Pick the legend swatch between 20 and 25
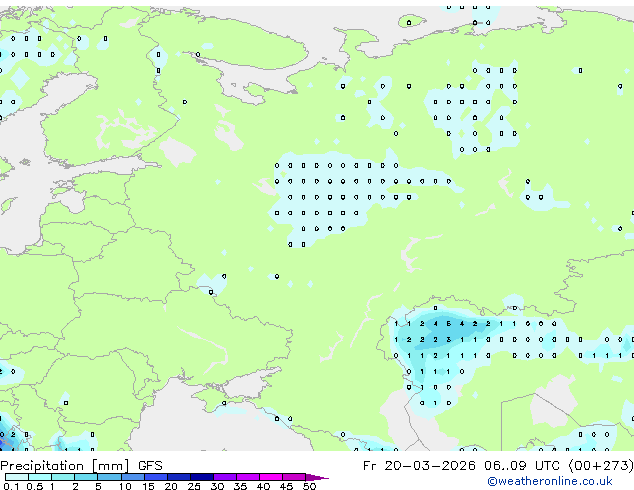The height and width of the screenshot is (490, 634). [179, 477]
